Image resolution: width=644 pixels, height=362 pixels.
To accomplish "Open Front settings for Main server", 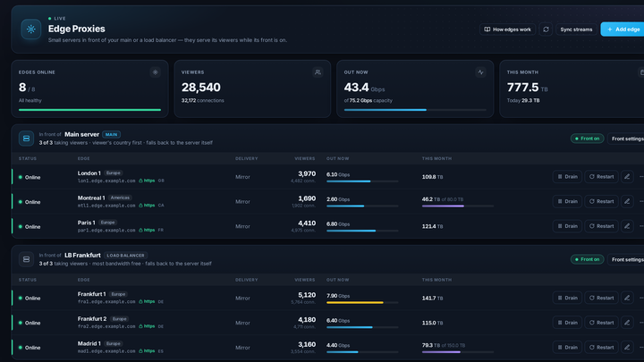I will click(x=627, y=139).
